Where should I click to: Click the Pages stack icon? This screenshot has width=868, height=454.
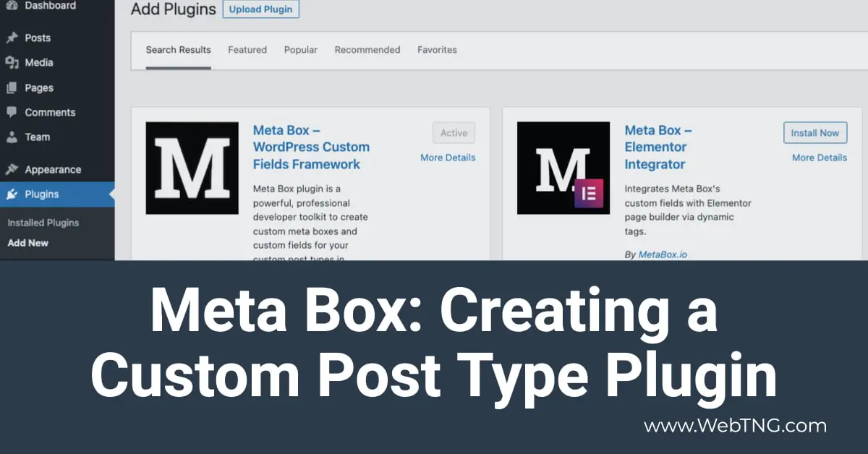pyautogui.click(x=12, y=87)
